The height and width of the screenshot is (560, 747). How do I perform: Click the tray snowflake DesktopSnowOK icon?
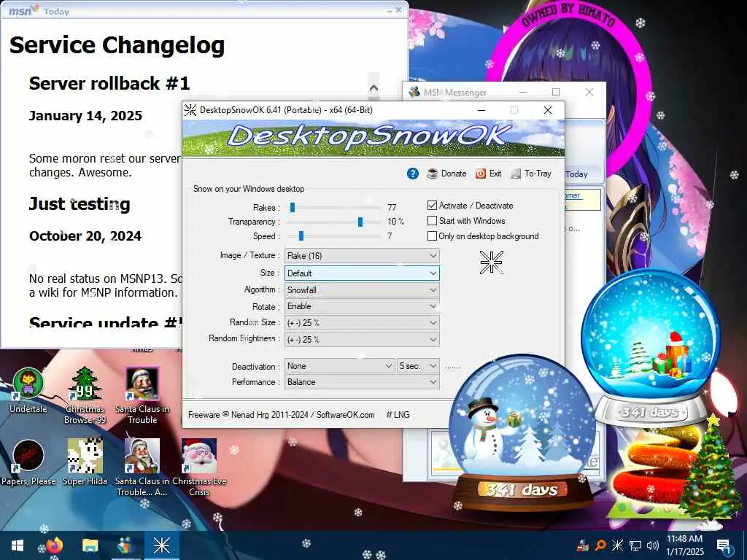point(617,545)
